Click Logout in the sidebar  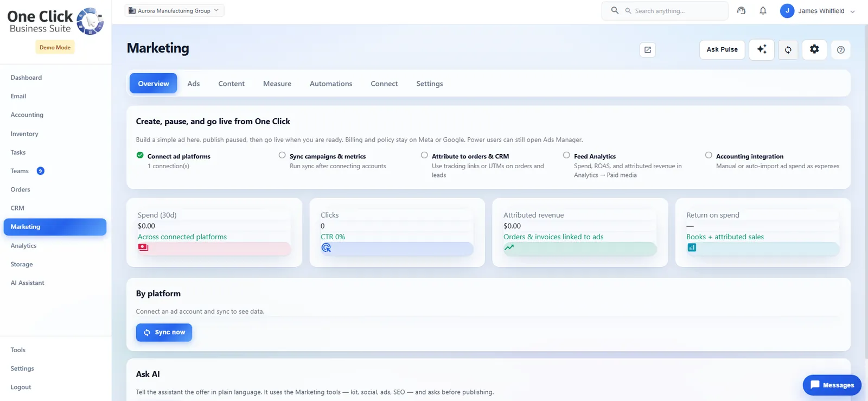click(x=21, y=387)
